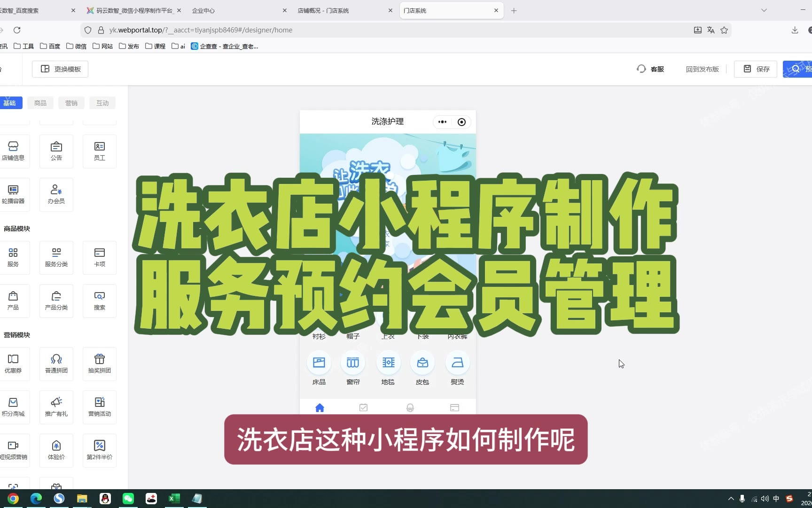Click the 回到发布版 link
Screen dimensions: 812x508
coord(702,69)
